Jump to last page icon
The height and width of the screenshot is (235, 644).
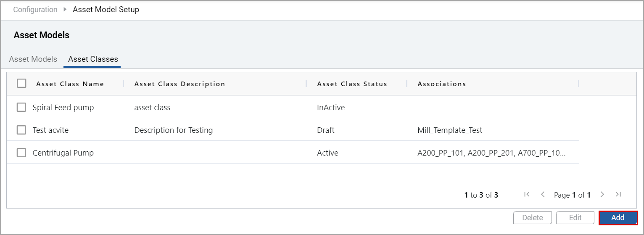point(618,194)
